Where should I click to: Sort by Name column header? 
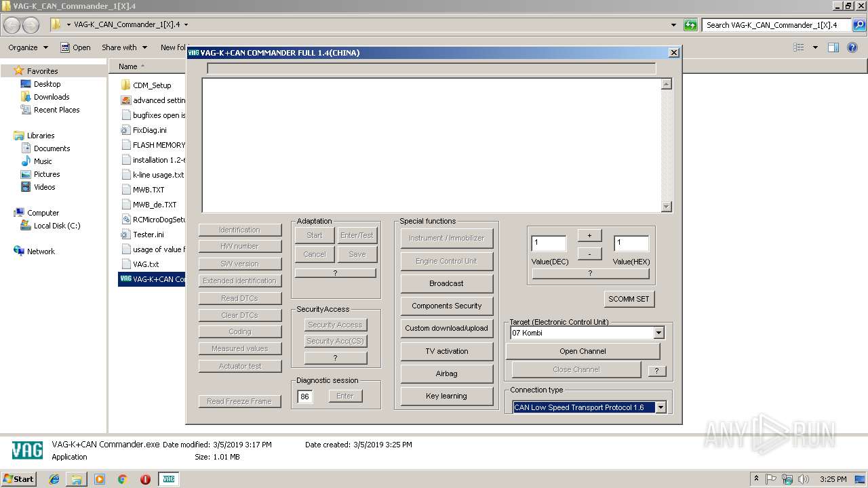(x=128, y=66)
